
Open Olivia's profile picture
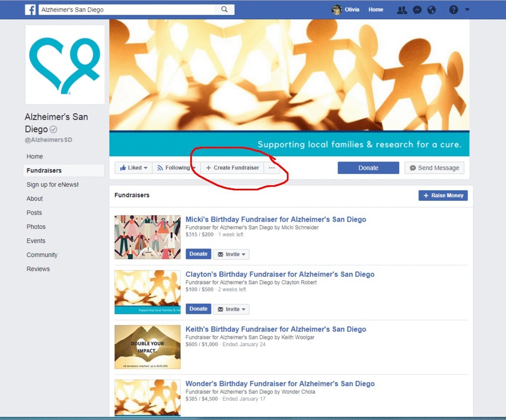(x=336, y=10)
